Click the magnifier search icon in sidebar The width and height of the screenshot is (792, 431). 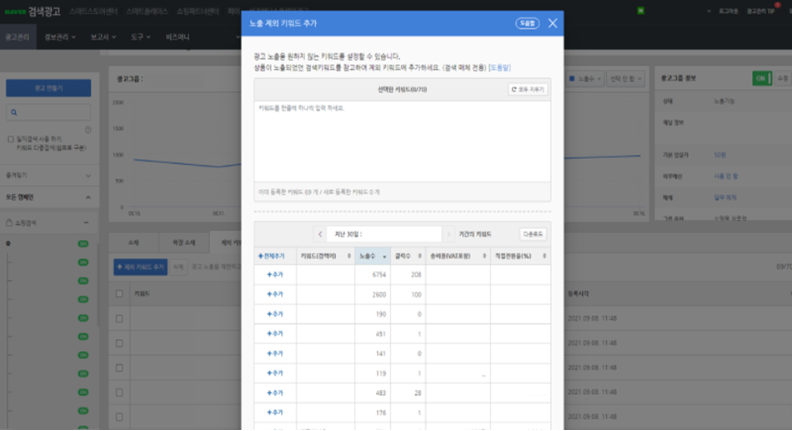(14, 112)
